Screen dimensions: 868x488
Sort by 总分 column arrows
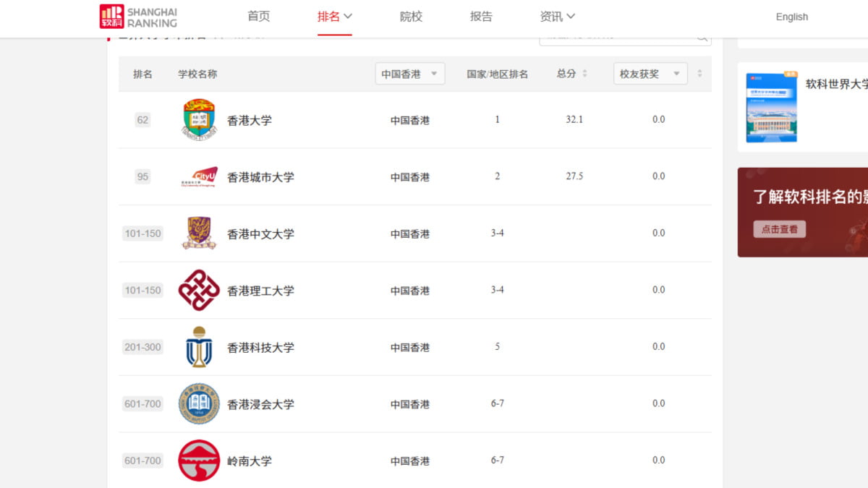[584, 74]
